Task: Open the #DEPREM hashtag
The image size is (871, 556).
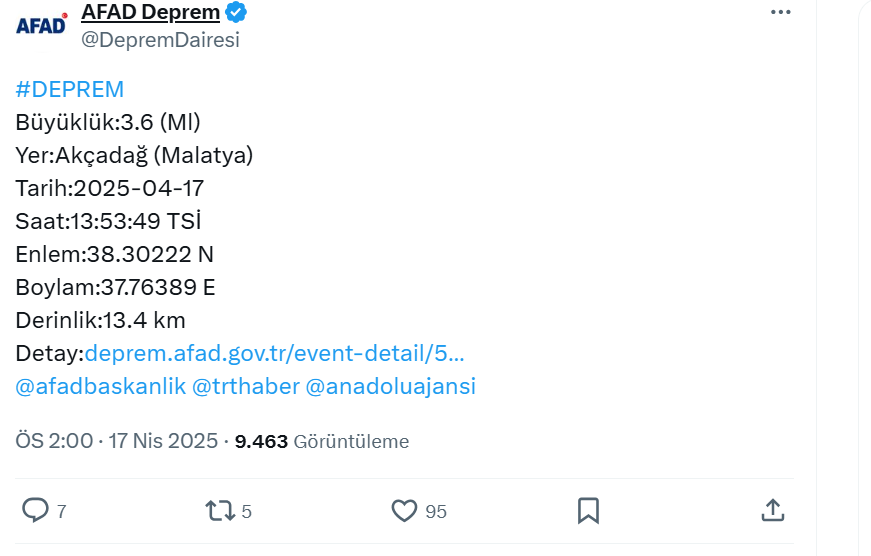Action: click(x=70, y=89)
